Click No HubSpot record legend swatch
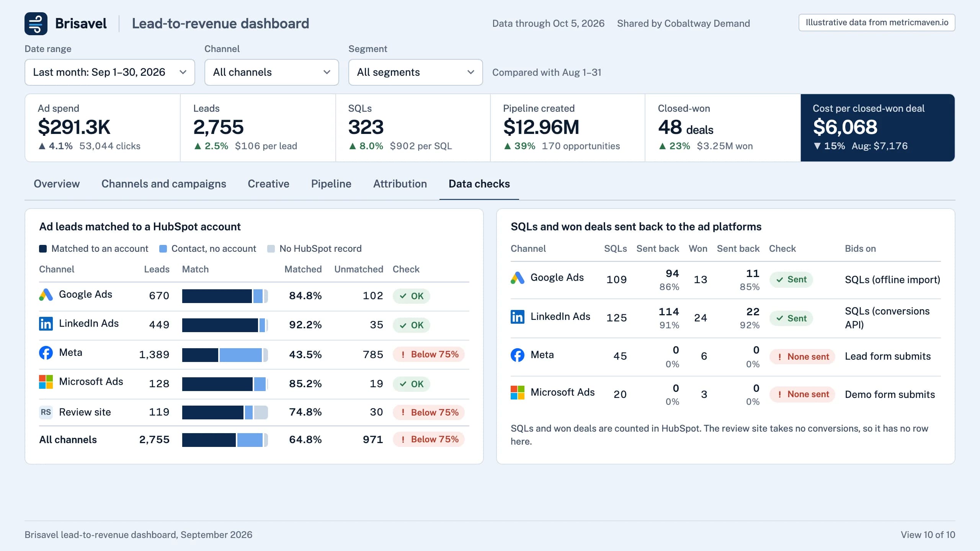Viewport: 980px width, 551px height. point(271,249)
